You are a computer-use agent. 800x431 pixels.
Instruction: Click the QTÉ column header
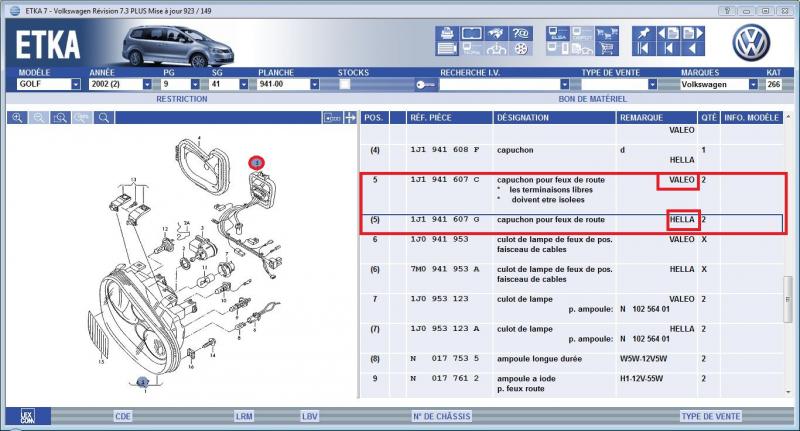pyautogui.click(x=709, y=118)
